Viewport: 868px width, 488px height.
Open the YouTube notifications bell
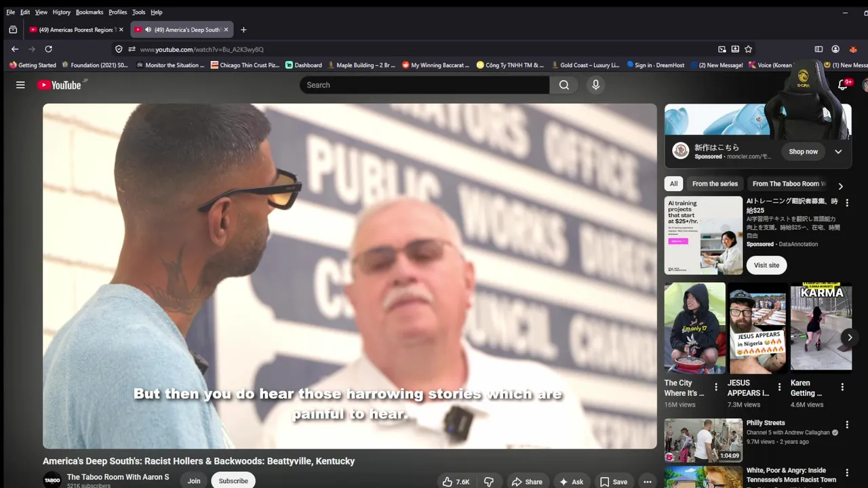click(x=843, y=85)
